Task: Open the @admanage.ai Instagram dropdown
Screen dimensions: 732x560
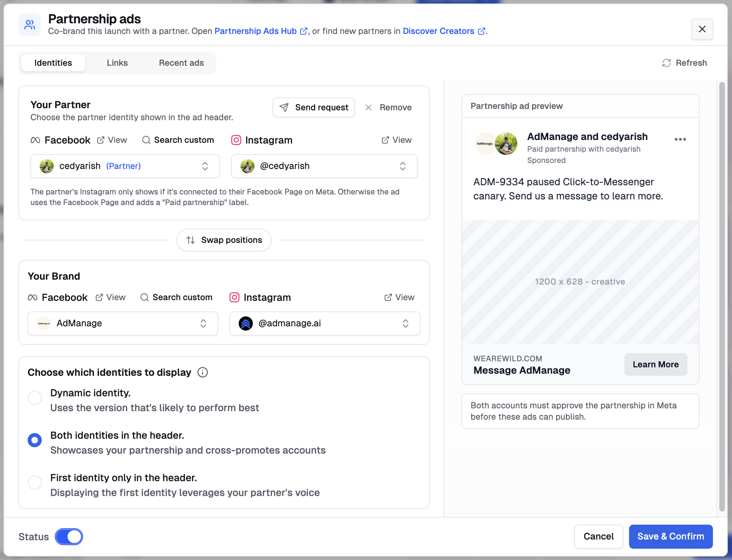Action: click(x=325, y=323)
